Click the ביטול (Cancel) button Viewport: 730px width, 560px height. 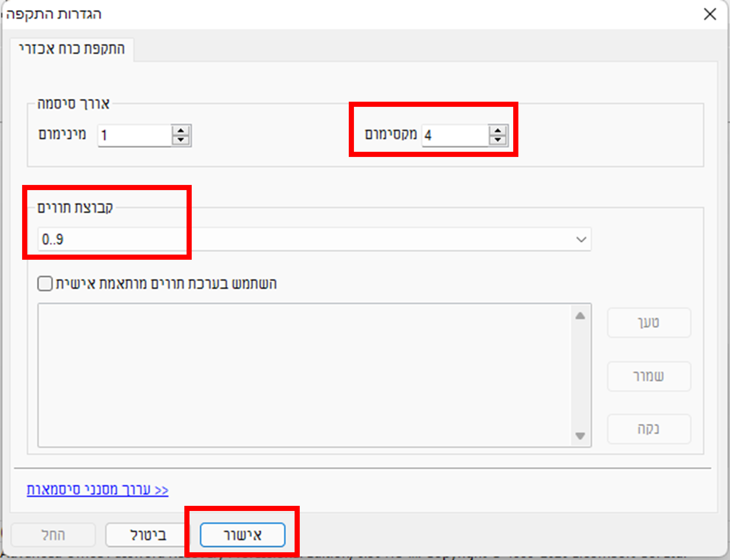coord(147,535)
